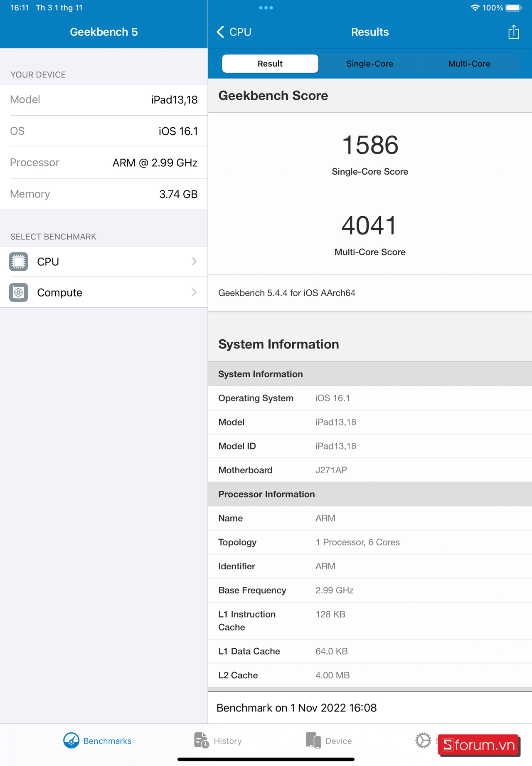Go back using the CPU back chevron
Viewport: 532px width, 766px height.
(234, 32)
